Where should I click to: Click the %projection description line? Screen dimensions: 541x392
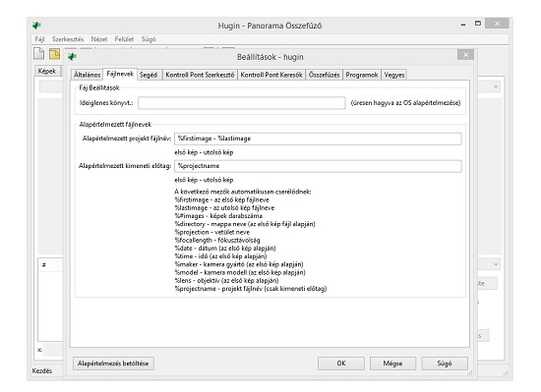pyautogui.click(x=211, y=232)
